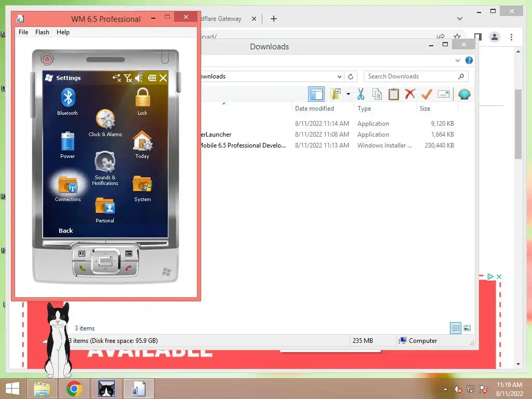This screenshot has height=399, width=532.
Task: Open Sounds & Notifications settings
Action: 105,168
